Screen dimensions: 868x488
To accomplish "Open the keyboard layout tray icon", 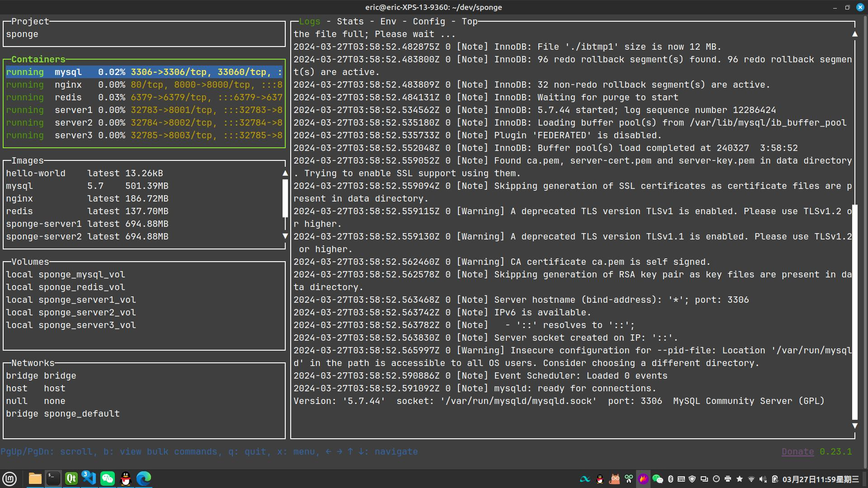I will pos(681,479).
